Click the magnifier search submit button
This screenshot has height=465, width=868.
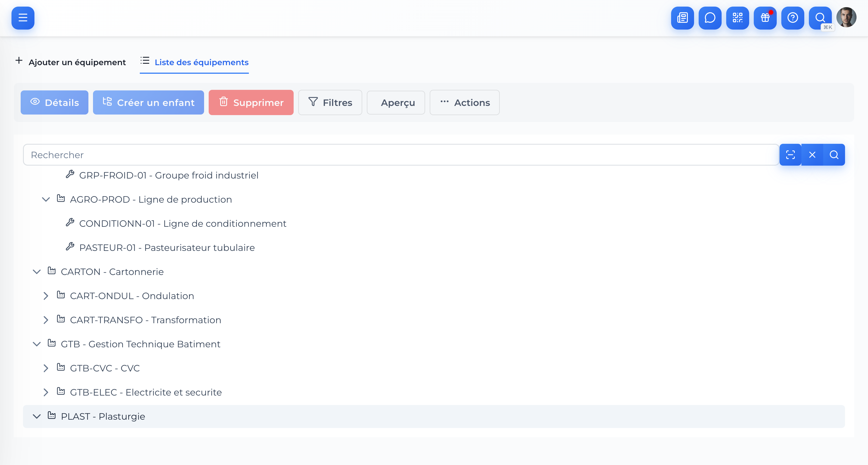(834, 155)
